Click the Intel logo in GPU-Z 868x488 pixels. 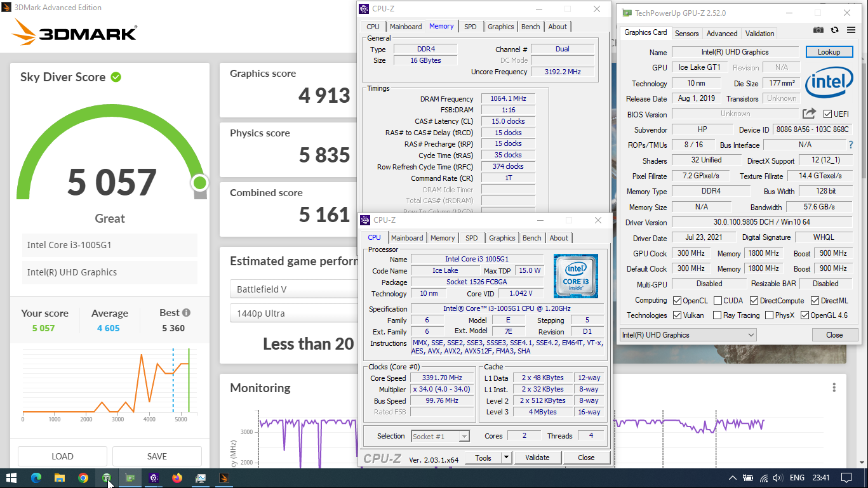[x=829, y=83]
